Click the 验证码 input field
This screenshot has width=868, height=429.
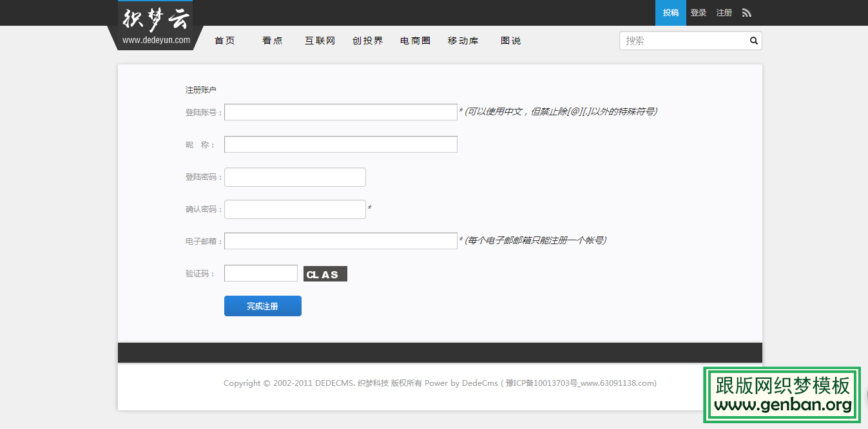click(x=260, y=272)
